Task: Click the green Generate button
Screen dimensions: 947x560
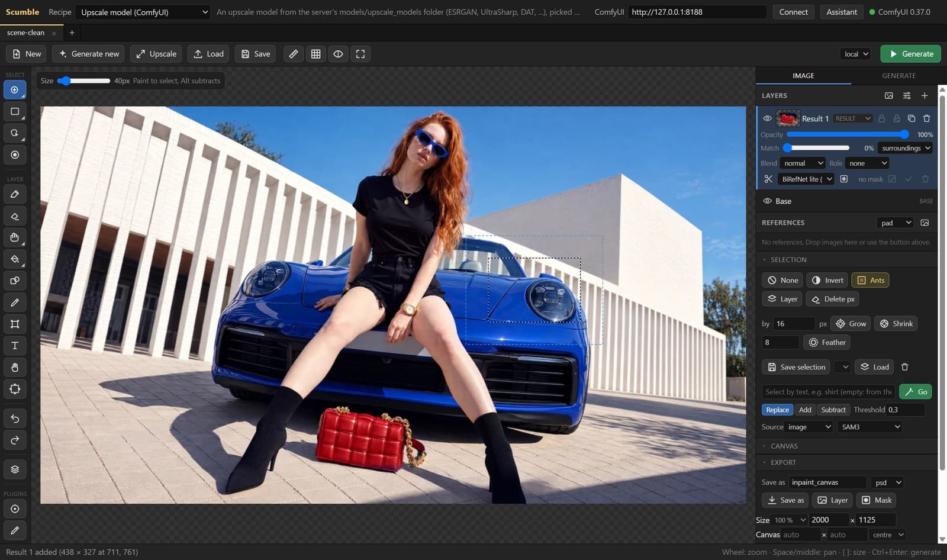Action: coord(911,54)
